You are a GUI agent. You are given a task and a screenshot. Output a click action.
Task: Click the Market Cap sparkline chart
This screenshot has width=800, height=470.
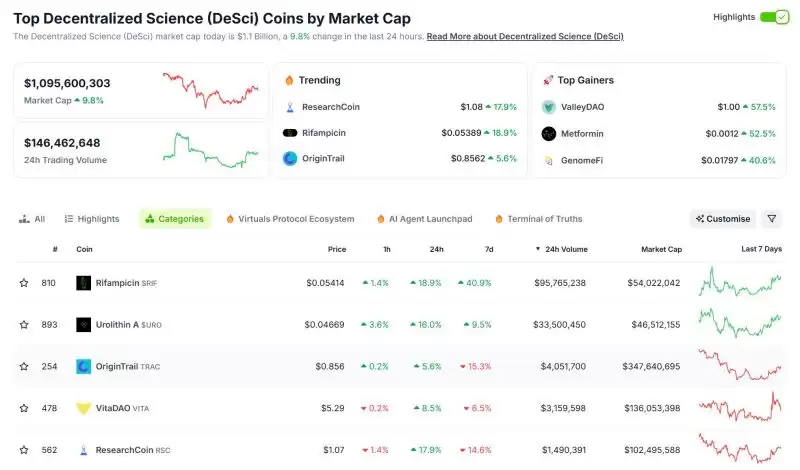pyautogui.click(x=210, y=89)
